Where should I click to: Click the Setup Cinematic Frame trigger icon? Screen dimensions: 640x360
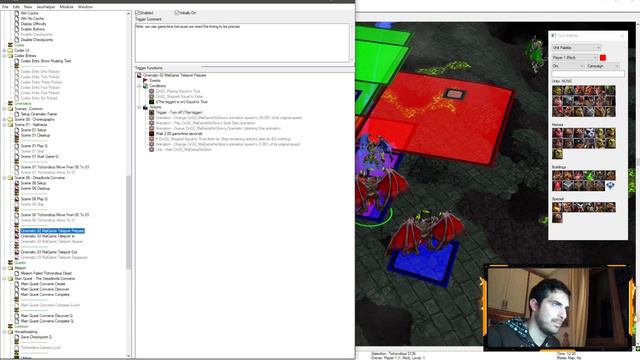click(17, 114)
